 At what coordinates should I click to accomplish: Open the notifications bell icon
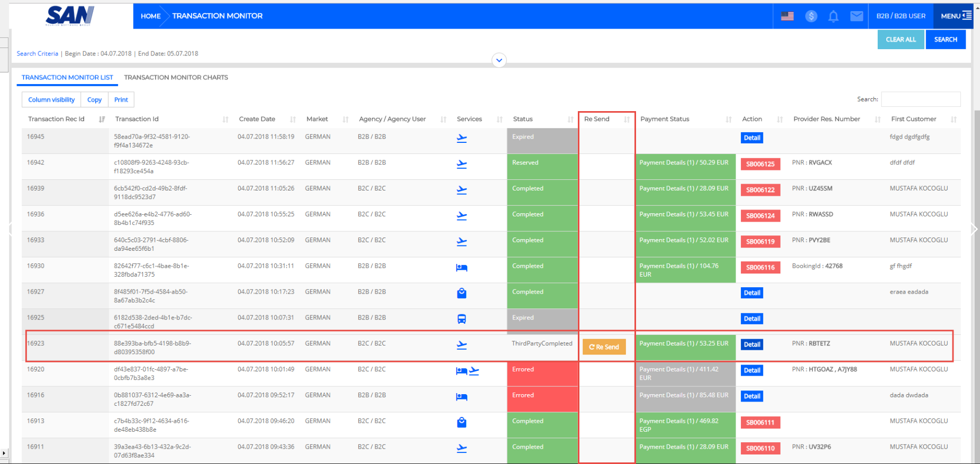(833, 16)
